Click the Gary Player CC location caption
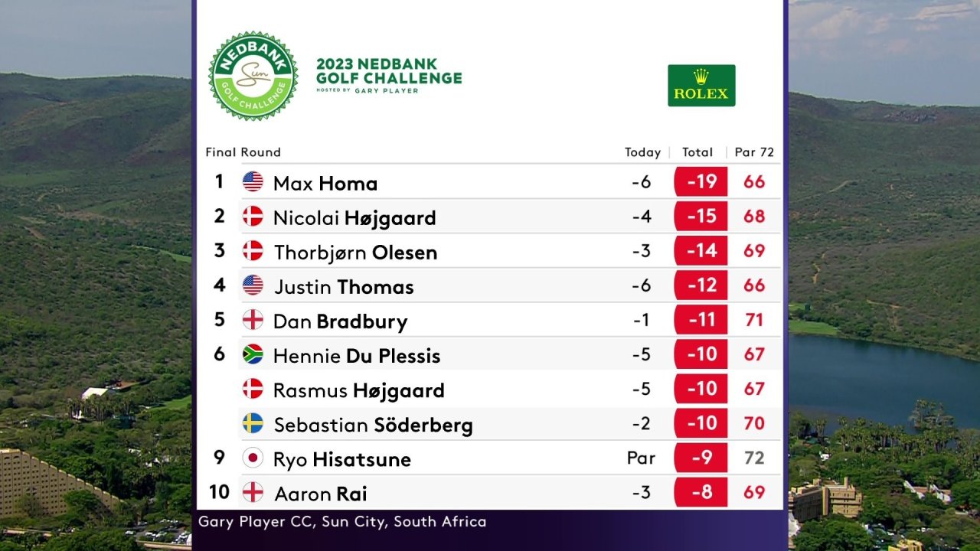The image size is (980, 551). 342,522
